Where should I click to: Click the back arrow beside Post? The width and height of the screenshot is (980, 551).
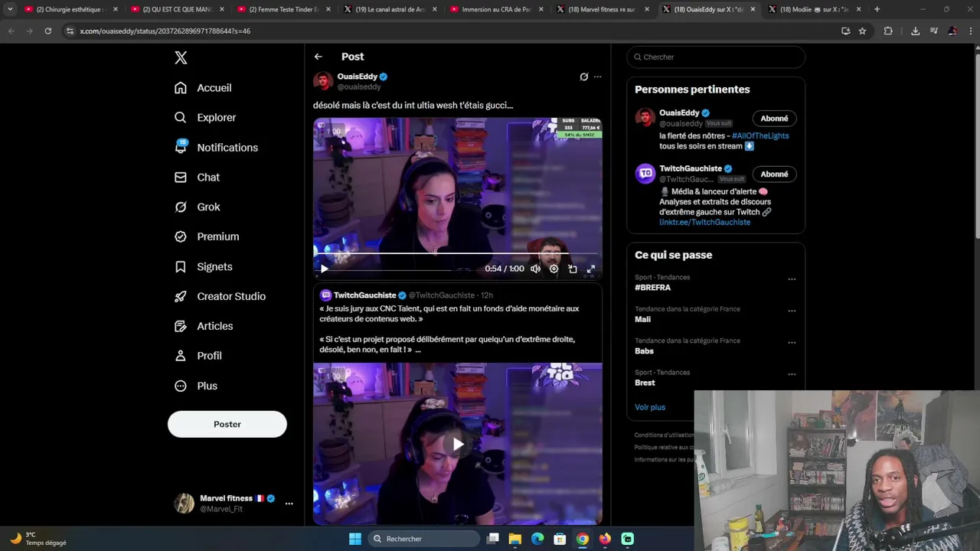coord(318,57)
